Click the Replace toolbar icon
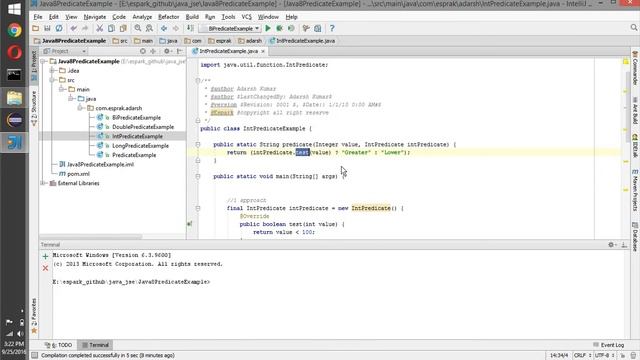 (x=149, y=28)
